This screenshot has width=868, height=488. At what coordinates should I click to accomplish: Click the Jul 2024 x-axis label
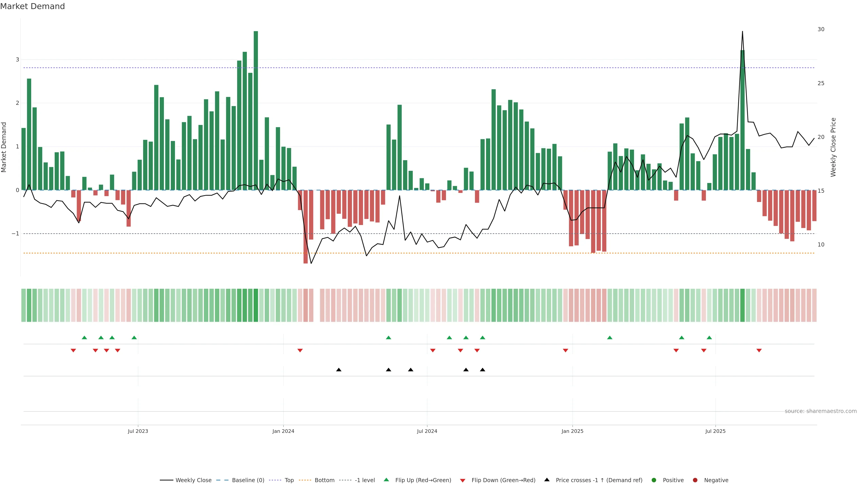[427, 431]
